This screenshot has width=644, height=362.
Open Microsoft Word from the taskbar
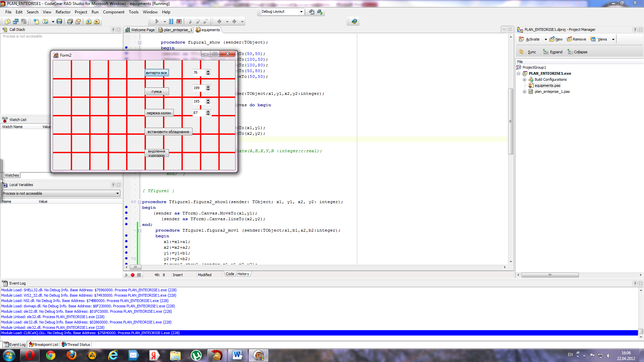(x=238, y=355)
